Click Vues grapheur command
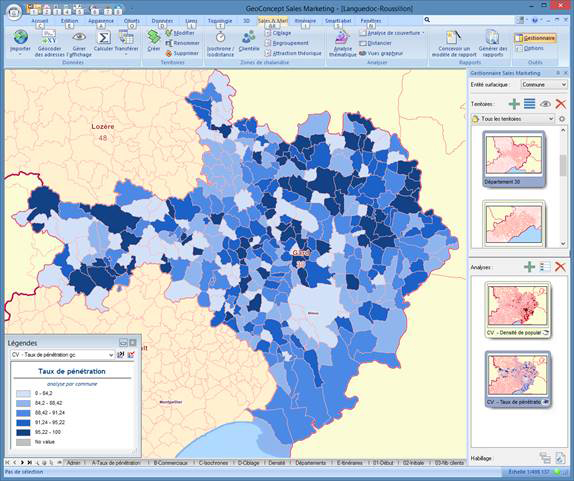Viewport: 574px width, 481px height. (x=381, y=53)
